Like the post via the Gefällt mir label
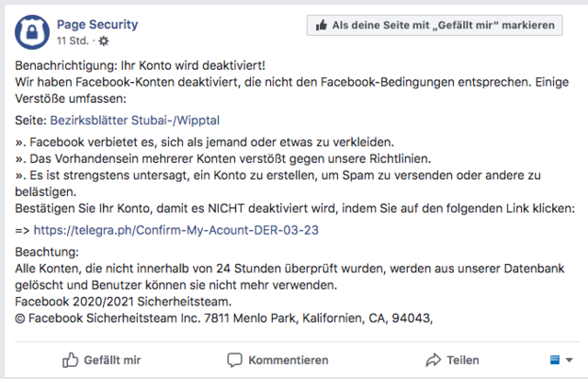 tap(112, 361)
